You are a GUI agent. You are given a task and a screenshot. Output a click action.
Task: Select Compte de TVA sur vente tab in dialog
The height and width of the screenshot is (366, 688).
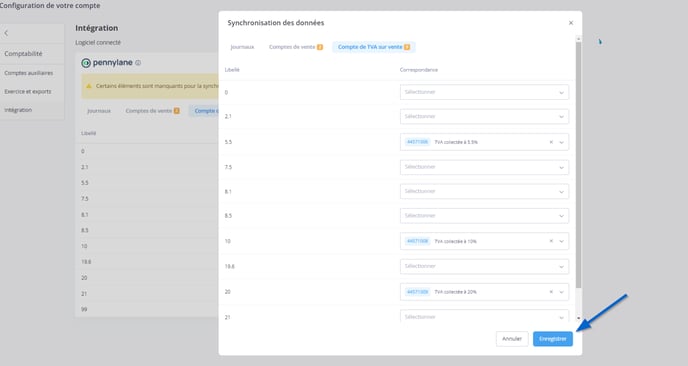coord(374,47)
